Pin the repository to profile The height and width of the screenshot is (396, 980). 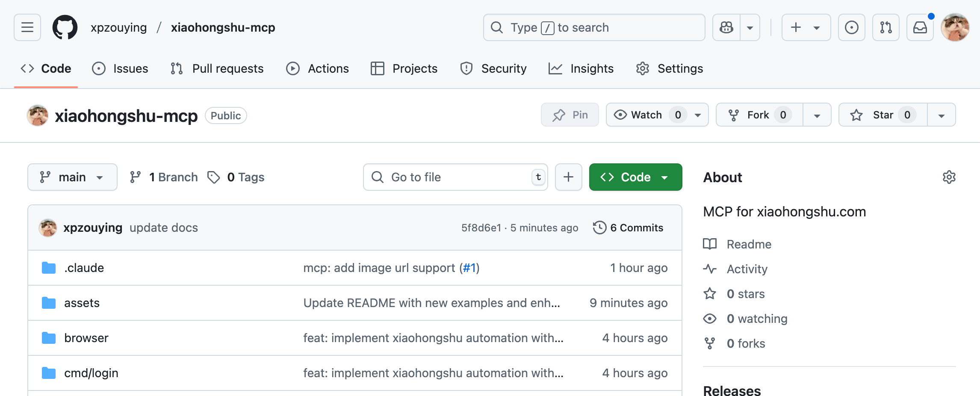pos(570,115)
